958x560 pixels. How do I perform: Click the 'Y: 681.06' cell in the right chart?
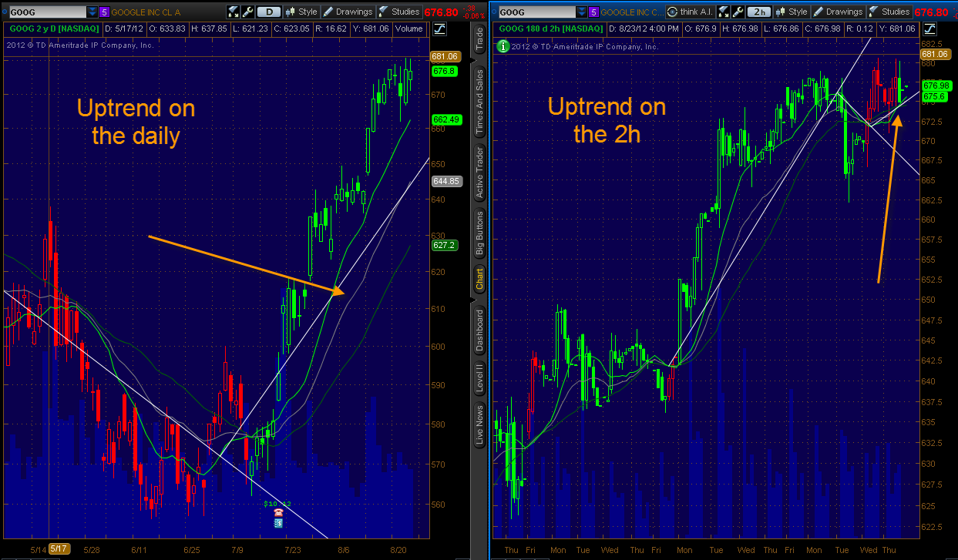(898, 29)
